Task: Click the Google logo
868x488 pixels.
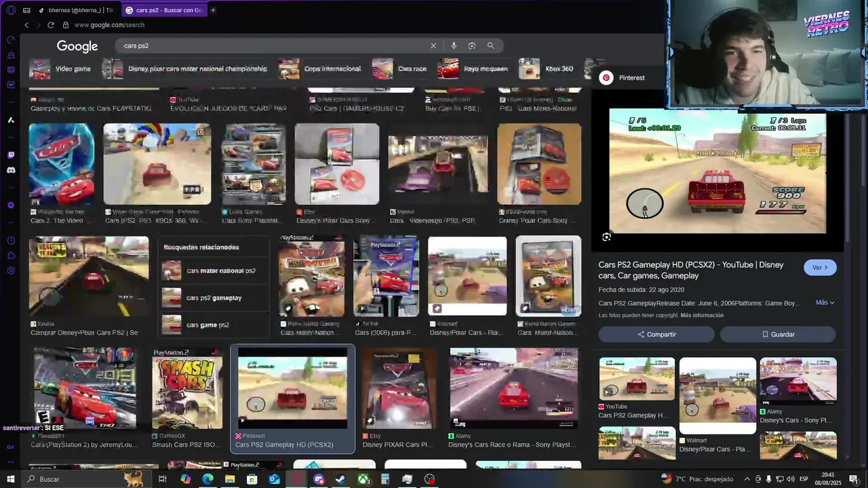Action: pos(77,46)
